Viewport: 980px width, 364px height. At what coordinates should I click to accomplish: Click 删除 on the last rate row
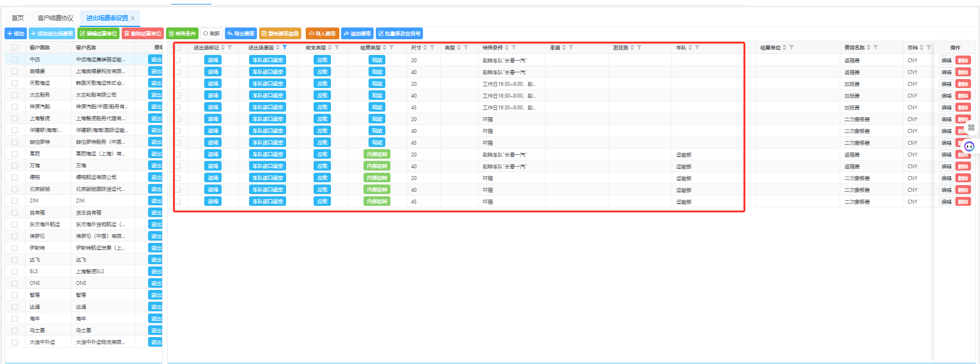963,201
